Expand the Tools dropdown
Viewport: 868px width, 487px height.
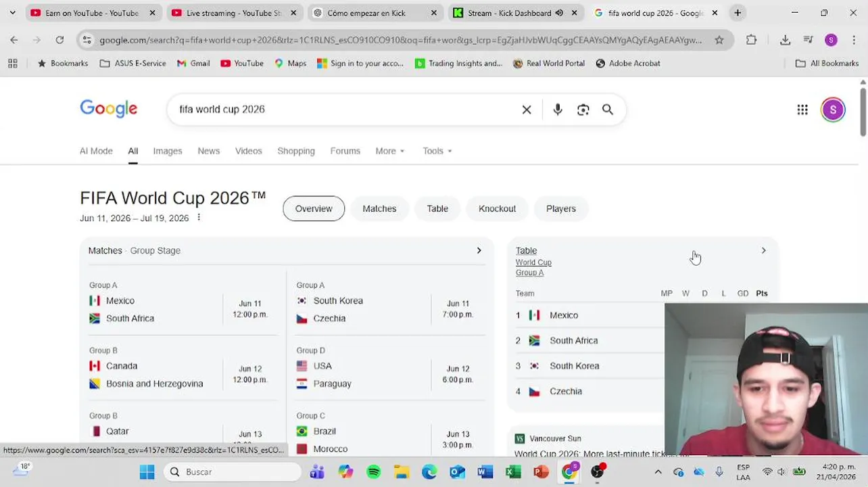tap(437, 151)
